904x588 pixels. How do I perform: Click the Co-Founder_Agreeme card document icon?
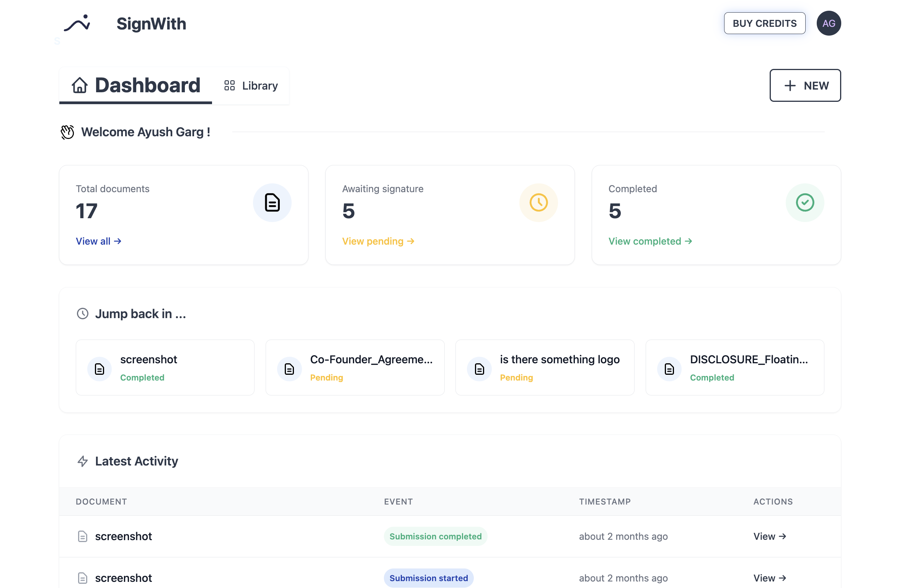(289, 369)
